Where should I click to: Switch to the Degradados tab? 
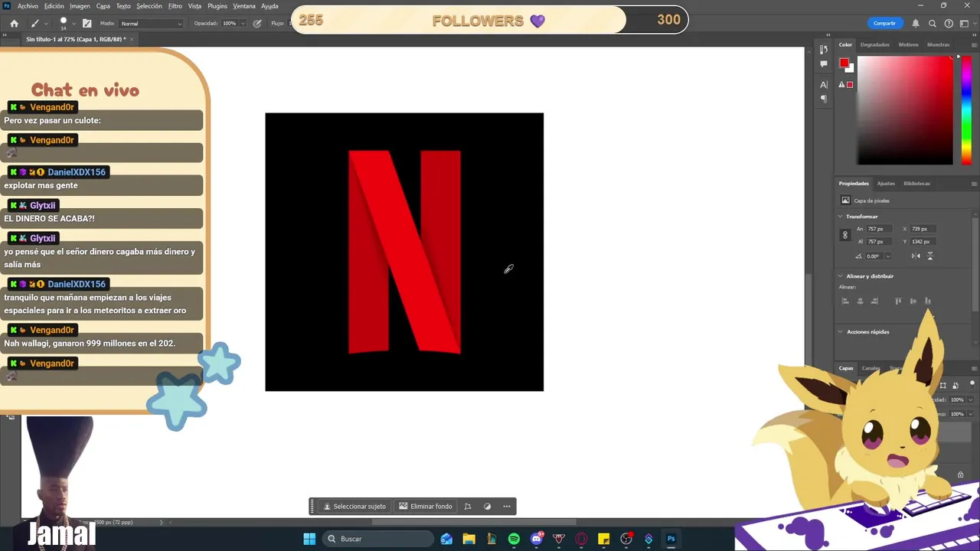point(874,44)
